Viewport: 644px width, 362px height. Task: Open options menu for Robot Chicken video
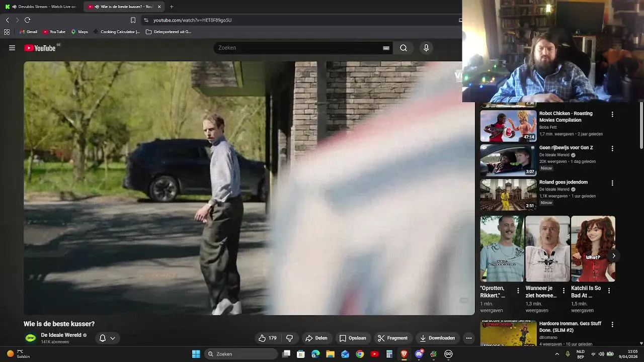[x=612, y=114]
